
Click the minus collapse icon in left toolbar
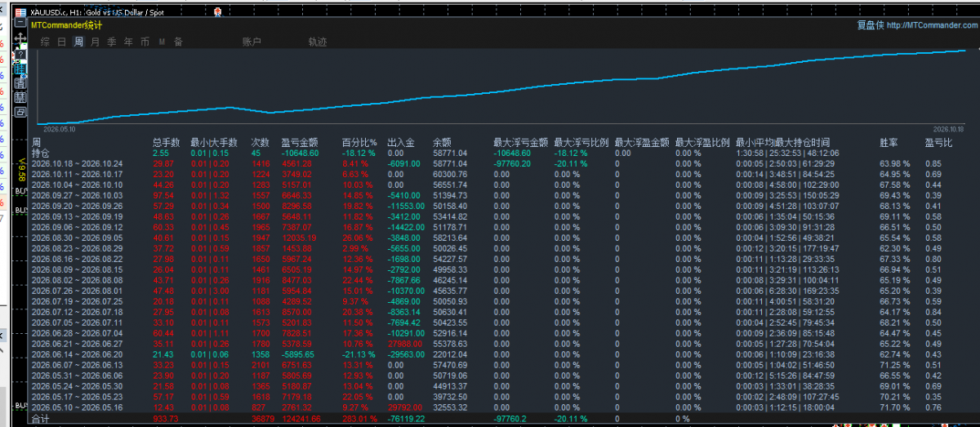pyautogui.click(x=20, y=23)
